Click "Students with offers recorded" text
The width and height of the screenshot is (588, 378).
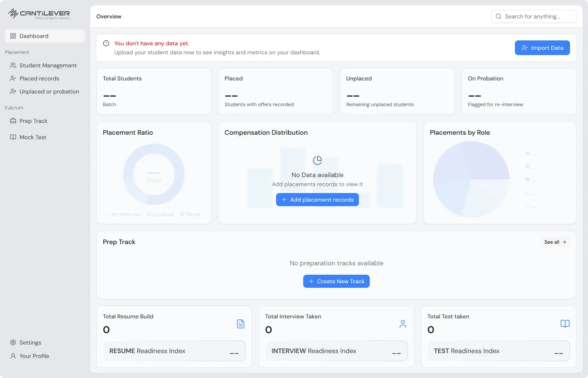point(259,105)
